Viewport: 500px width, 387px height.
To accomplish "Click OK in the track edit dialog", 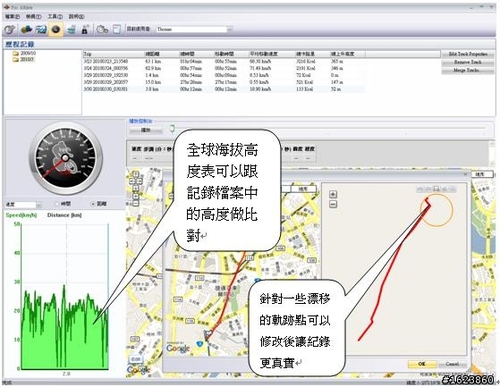I will [x=422, y=364].
